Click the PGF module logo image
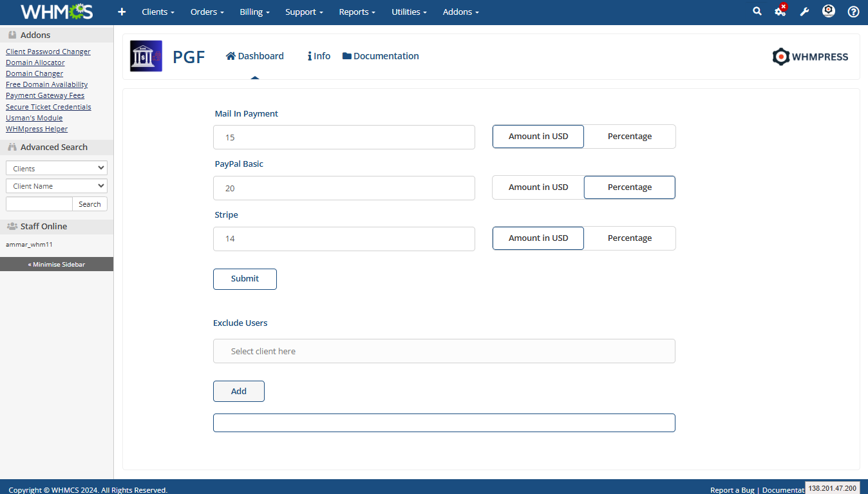 coord(146,56)
